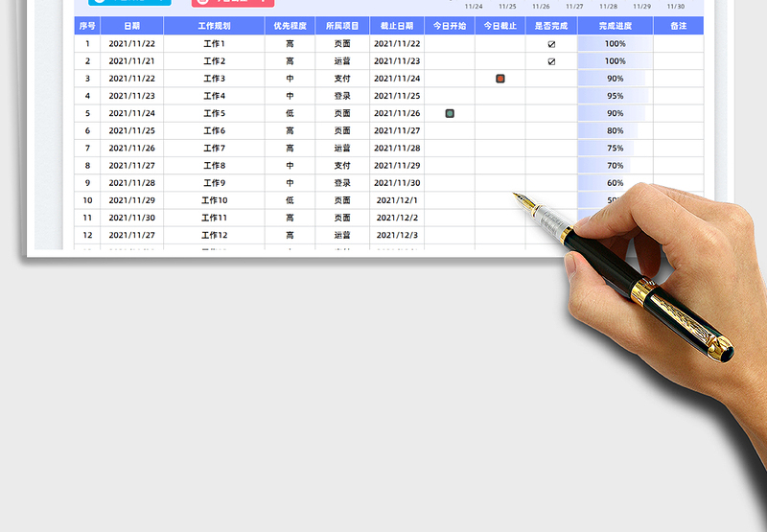Click priority cell 低 for 工作5
Screen dimensions: 767x532
[290, 113]
